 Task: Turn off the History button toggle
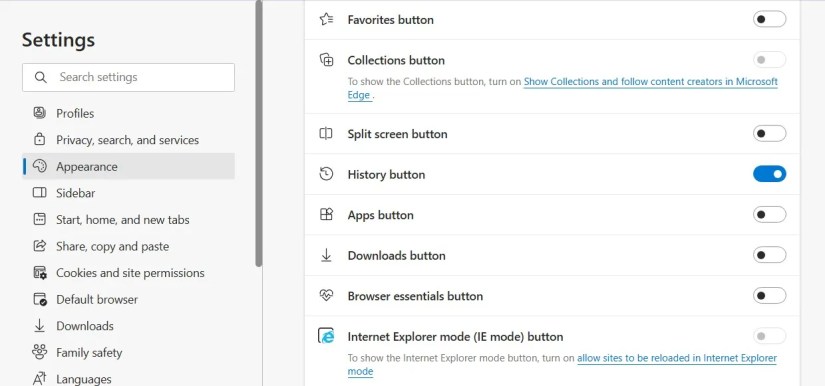[769, 174]
